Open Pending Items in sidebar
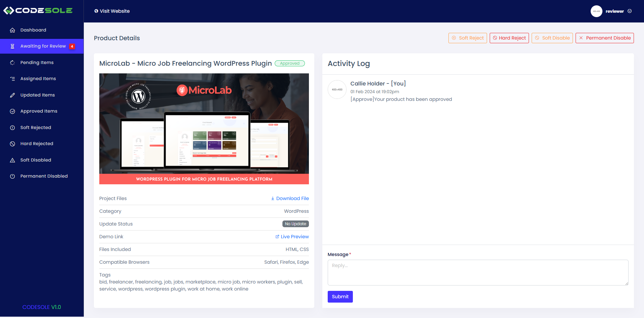Viewport: 644px width, 318px height. point(42,63)
